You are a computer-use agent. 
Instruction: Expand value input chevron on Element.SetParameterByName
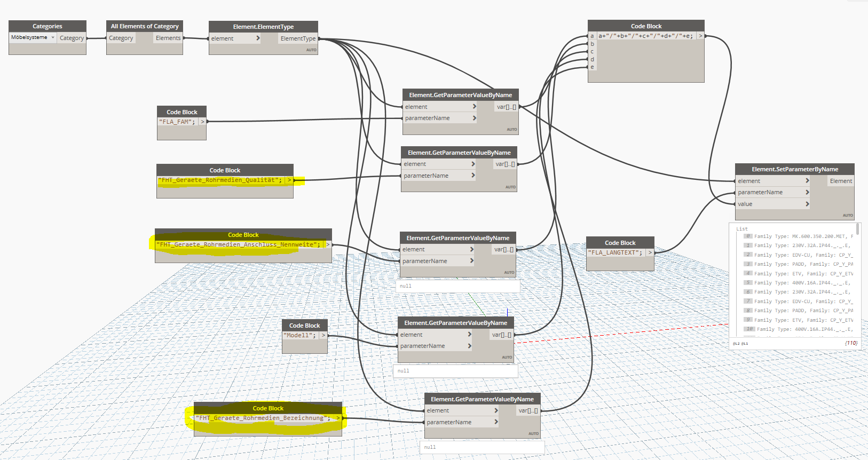click(807, 204)
